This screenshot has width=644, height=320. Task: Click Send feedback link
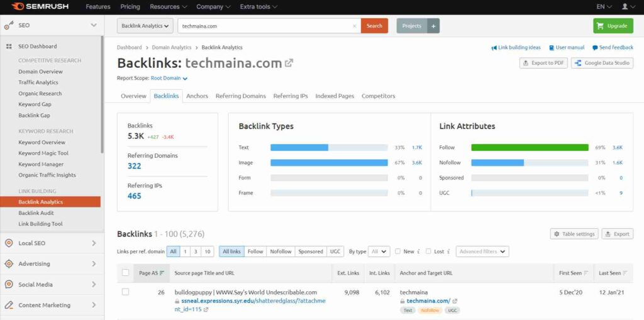[x=613, y=48]
